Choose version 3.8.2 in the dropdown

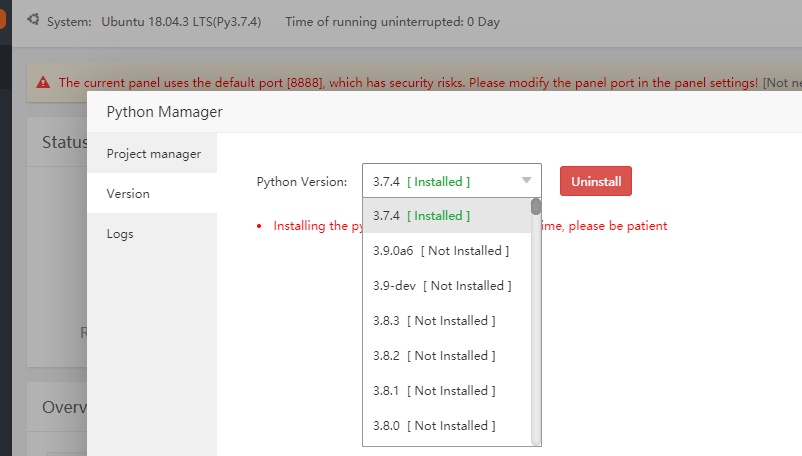(x=428, y=356)
